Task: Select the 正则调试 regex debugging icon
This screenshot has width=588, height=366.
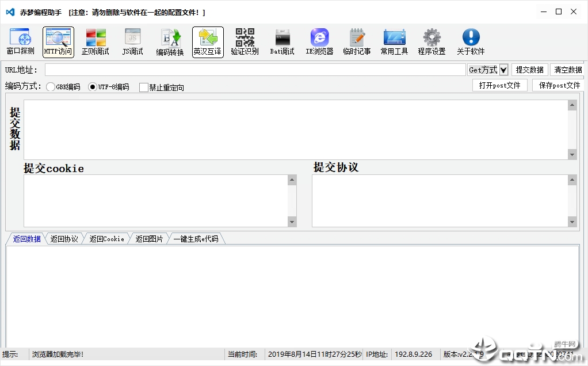Action: [96, 41]
